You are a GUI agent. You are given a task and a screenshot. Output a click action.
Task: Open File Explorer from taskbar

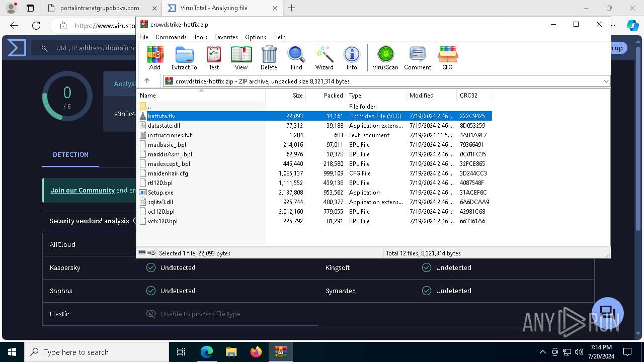coord(231,352)
